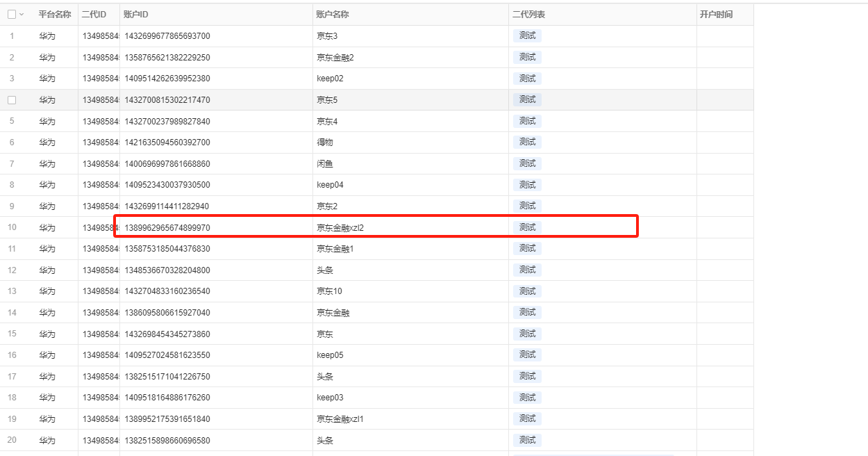
Task: Click the 测试 tag in 得物 row
Action: [527, 142]
